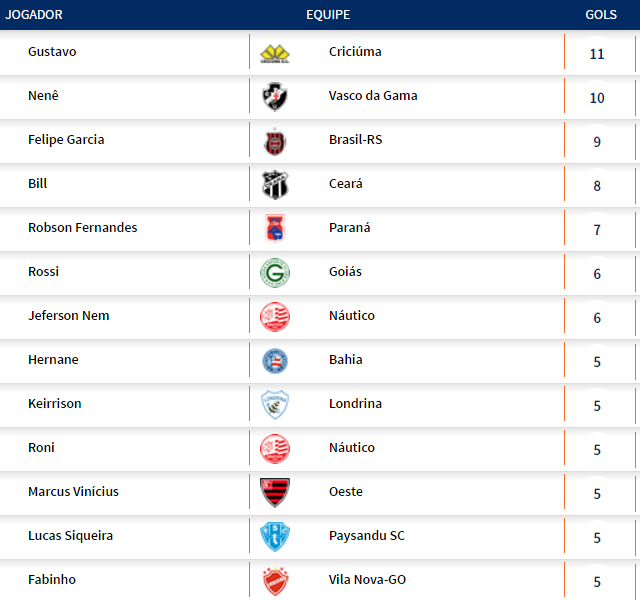The width and height of the screenshot is (640, 600).
Task: Open player Gustavo's name
Action: pyautogui.click(x=52, y=52)
